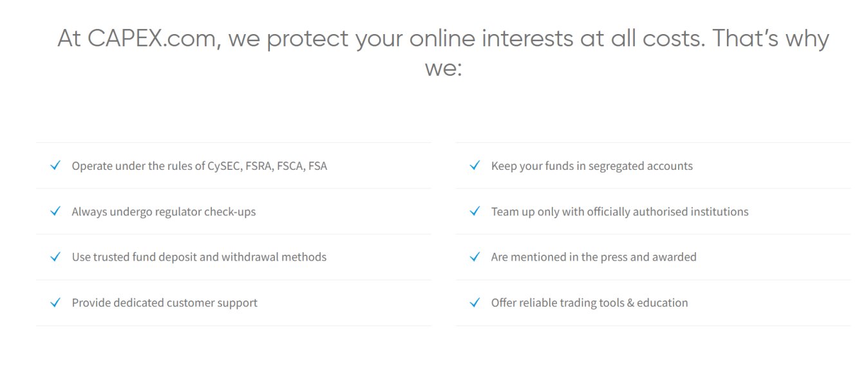Click 'Use trusted fund deposit and withdrawal methods' text
Viewport: 868px width, 386px height.
point(199,257)
